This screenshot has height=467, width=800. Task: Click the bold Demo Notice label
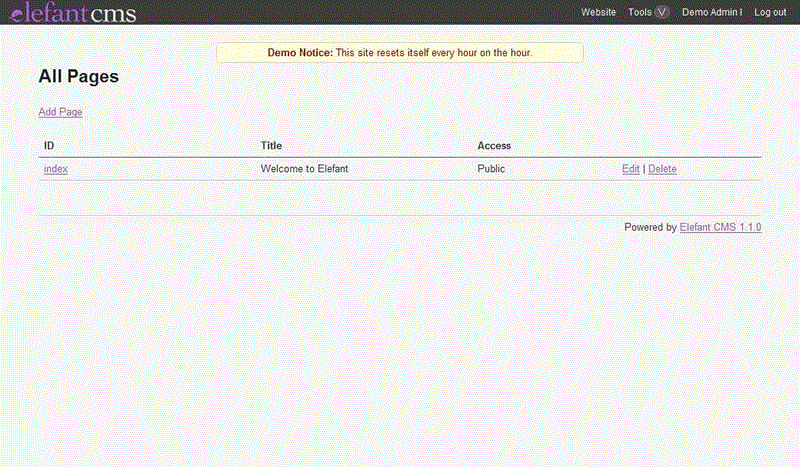pyautogui.click(x=300, y=52)
